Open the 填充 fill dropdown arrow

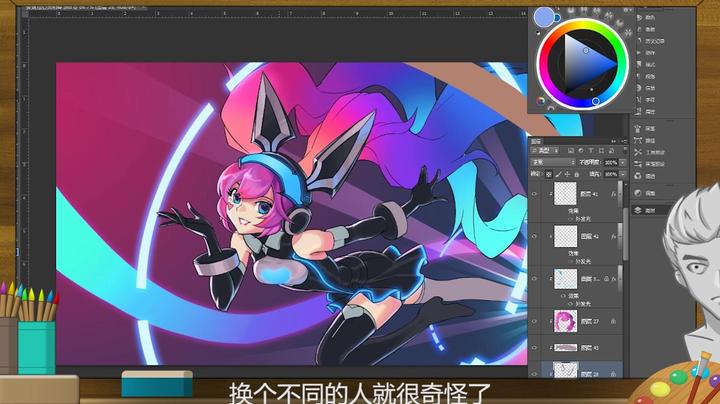pos(623,174)
